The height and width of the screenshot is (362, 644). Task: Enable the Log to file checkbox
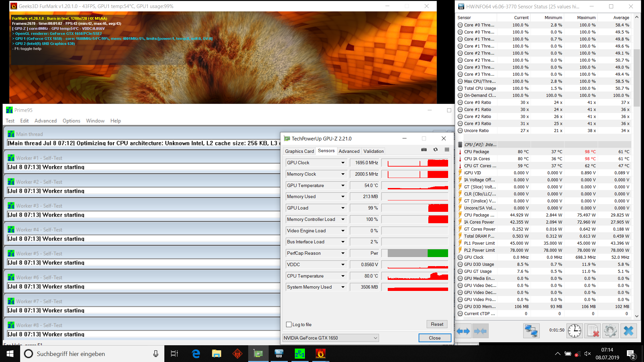(289, 324)
